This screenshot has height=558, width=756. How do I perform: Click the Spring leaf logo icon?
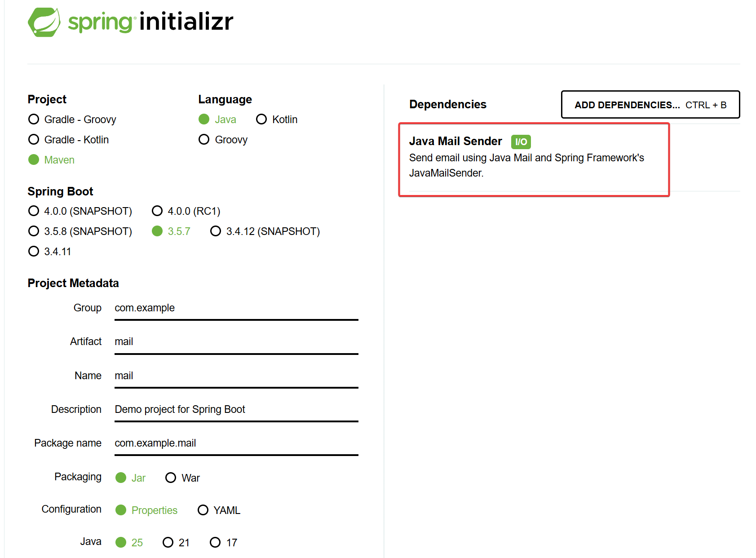44,22
